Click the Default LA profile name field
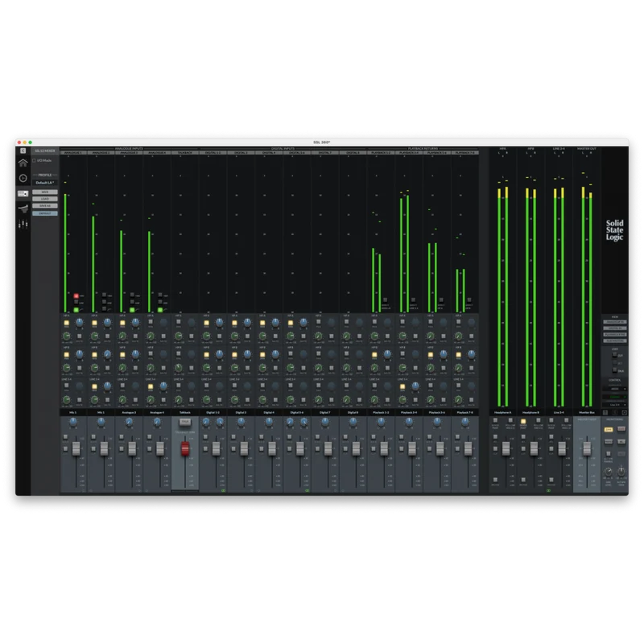 (x=45, y=183)
